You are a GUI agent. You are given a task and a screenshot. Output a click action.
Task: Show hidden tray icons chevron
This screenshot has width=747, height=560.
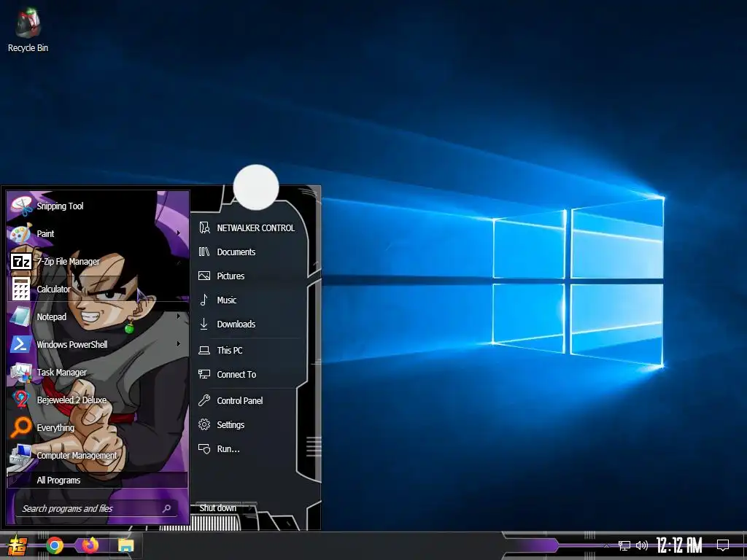pyautogui.click(x=606, y=545)
